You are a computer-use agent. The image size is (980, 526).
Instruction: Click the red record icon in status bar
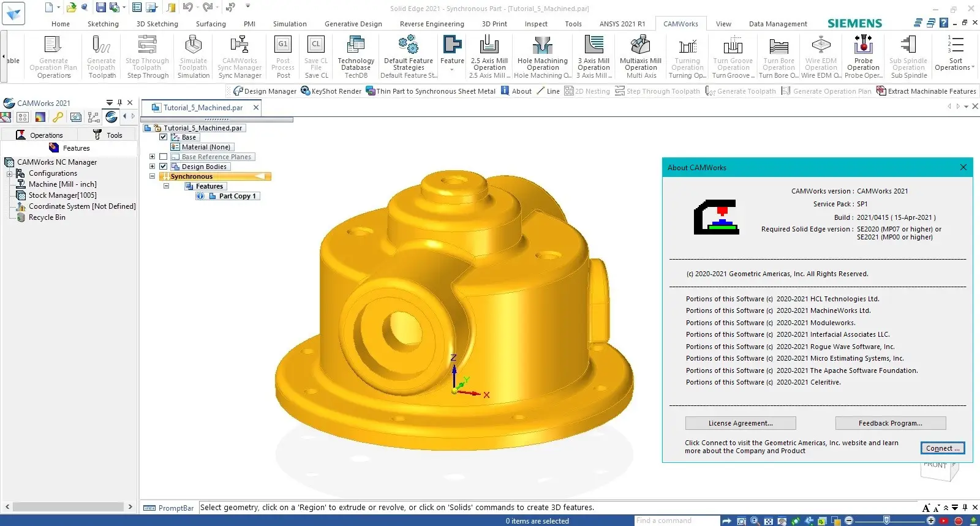click(x=959, y=521)
